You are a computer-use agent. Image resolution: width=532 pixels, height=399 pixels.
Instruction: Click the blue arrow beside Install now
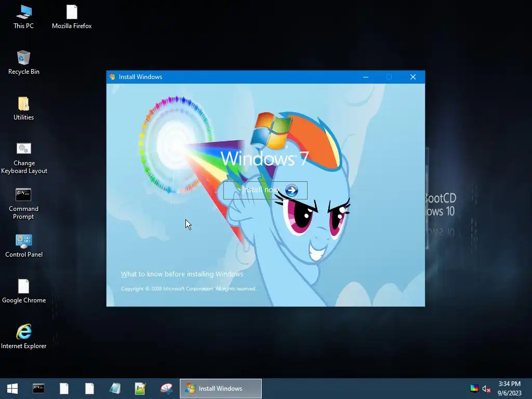click(x=291, y=190)
